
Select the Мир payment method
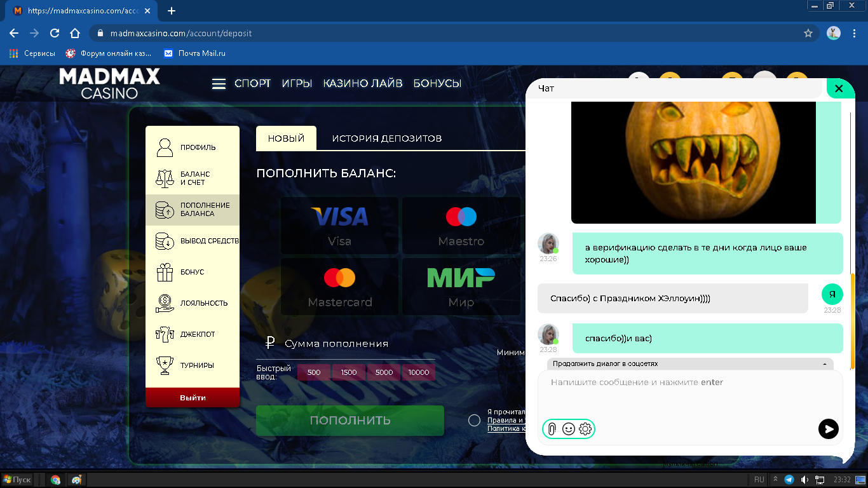point(461,286)
